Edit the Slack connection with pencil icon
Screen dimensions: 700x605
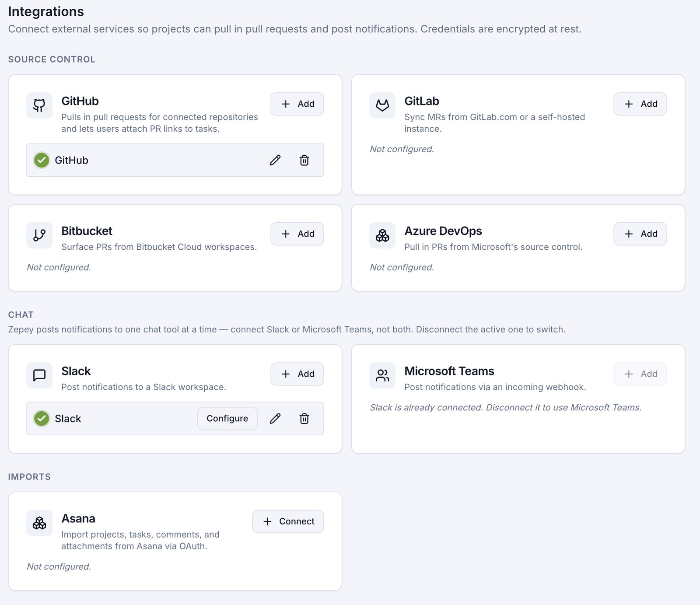pyautogui.click(x=275, y=419)
